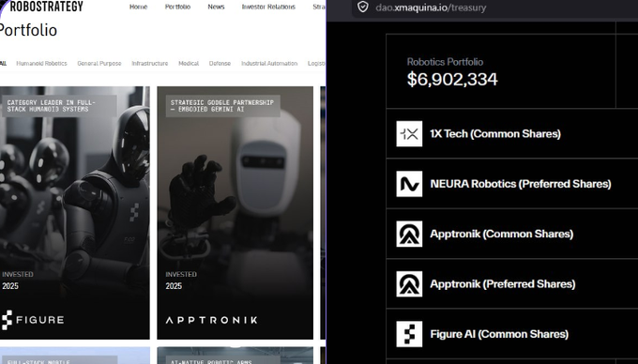This screenshot has height=364, width=638.
Task: Click the site security shield icon
Action: tap(362, 7)
